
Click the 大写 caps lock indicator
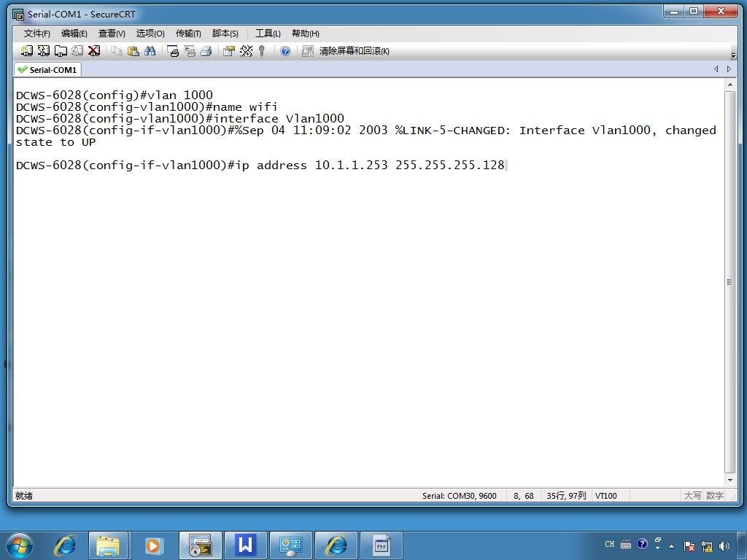(693, 496)
